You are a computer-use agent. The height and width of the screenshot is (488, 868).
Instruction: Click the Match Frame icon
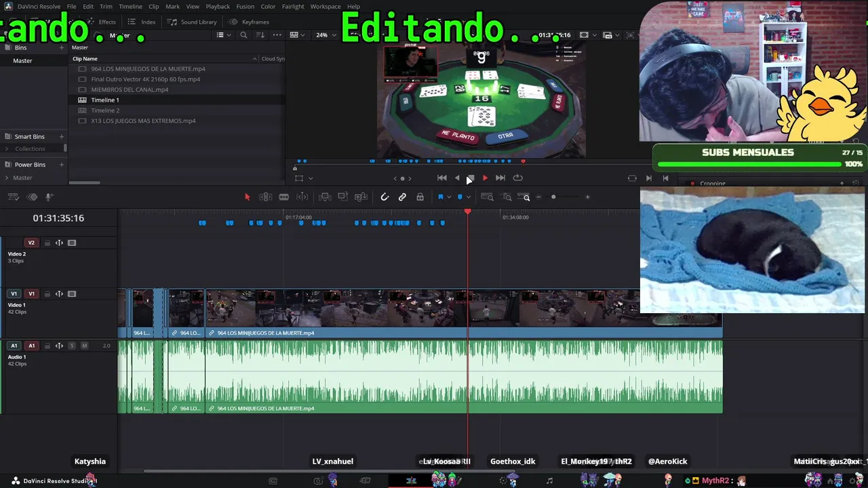pos(632,178)
